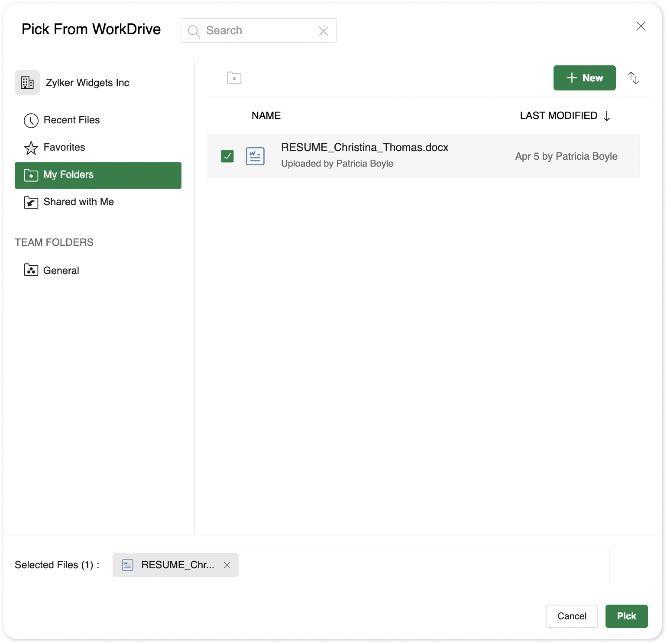Click the RESUME_Chr... selected file chip
Viewport: 667px width, 644px height.
click(x=175, y=565)
